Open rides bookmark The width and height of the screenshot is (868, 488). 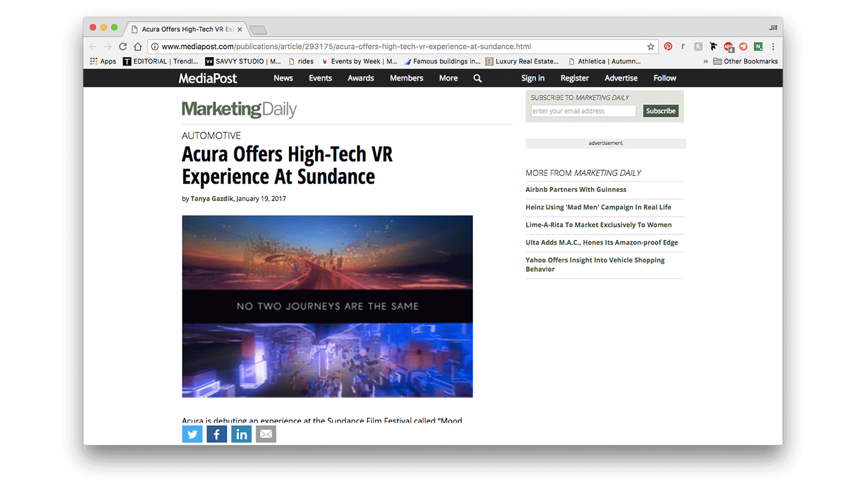[301, 62]
